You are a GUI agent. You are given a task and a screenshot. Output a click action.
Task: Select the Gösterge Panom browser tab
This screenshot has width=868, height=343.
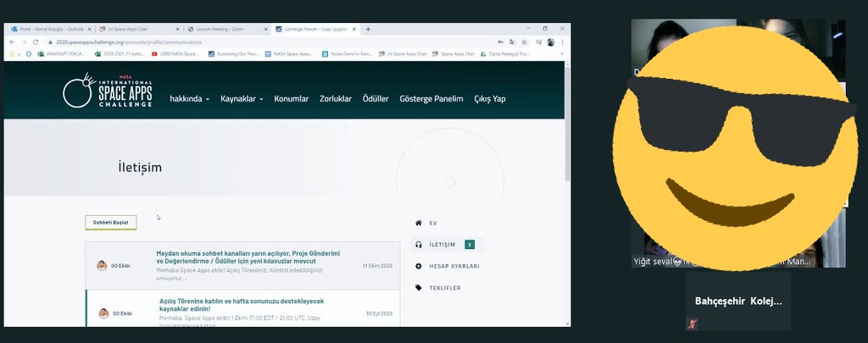[315, 30]
